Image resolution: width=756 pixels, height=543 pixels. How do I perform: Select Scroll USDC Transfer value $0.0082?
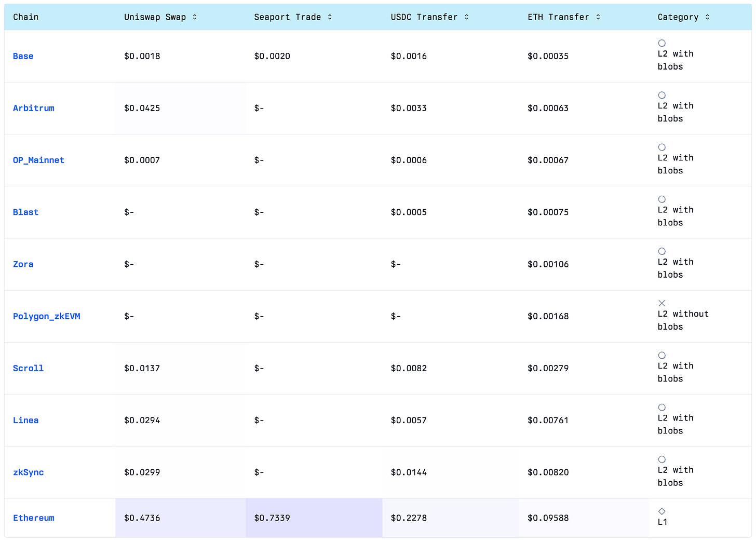(409, 368)
